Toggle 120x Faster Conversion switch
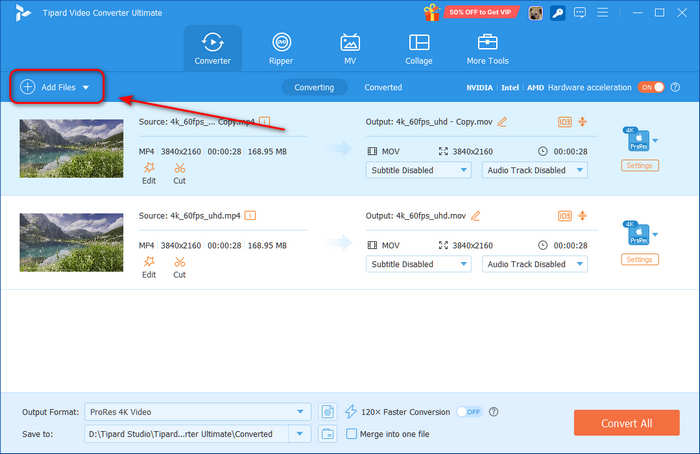Image resolution: width=700 pixels, height=454 pixels. click(x=469, y=412)
